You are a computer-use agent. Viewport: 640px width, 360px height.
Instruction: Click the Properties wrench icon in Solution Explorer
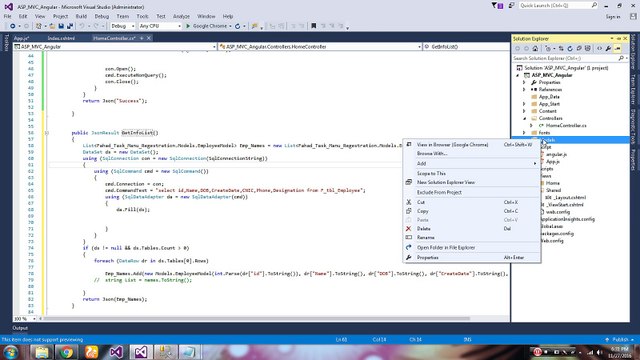608,49
